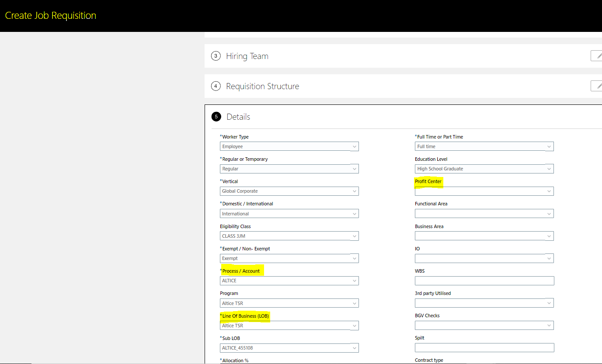Click the step 3 Hiring Team number badge
The image size is (602, 364).
[x=216, y=56]
